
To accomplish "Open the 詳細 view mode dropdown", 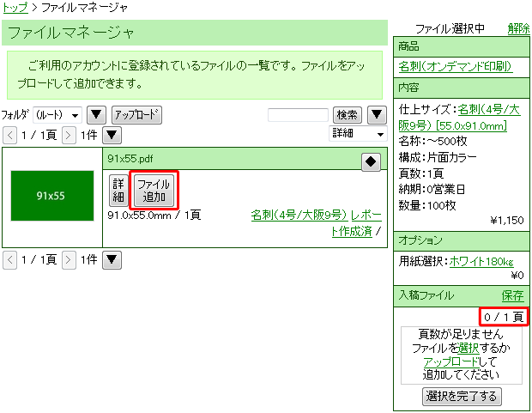I will click(358, 134).
